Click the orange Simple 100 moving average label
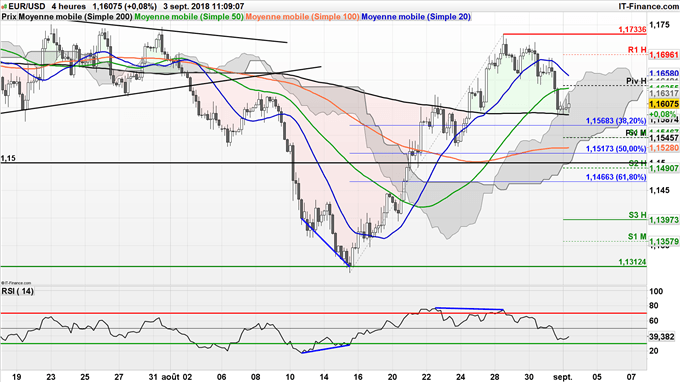This screenshot has height=382, width=680. [x=302, y=17]
